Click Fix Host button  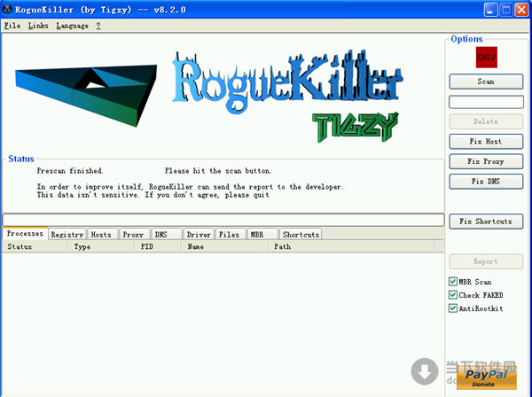coord(486,142)
